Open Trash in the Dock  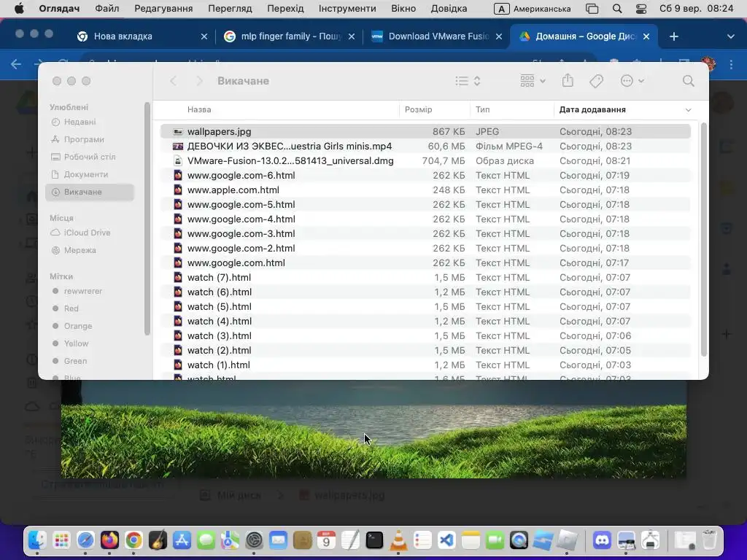point(709,540)
